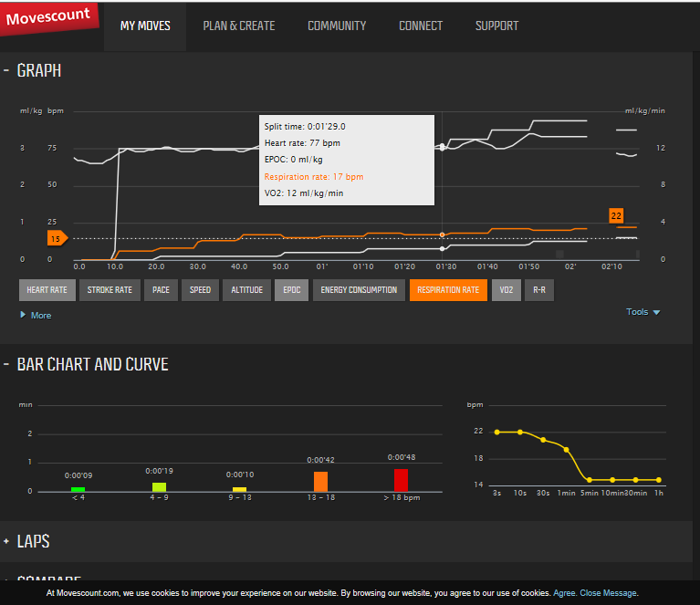Open the MY MOVES tab
Screen dimensions: 700x605
(x=145, y=26)
